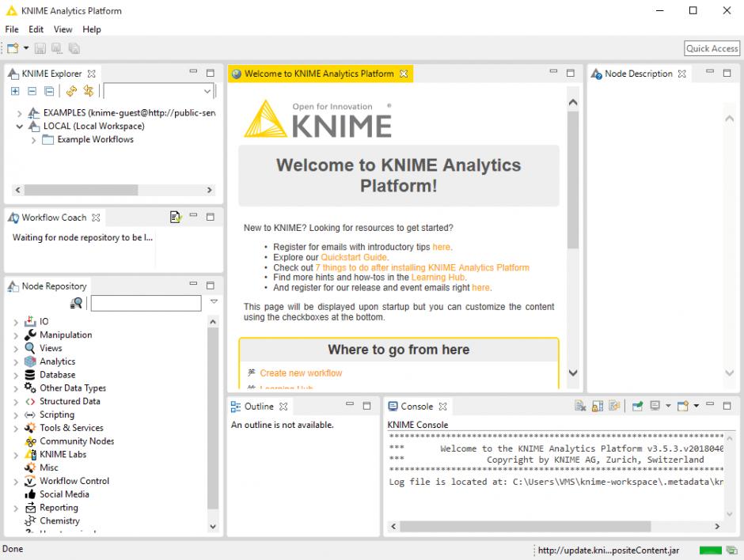Close the Workflow Coach tab
This screenshot has width=744, height=560.
[96, 218]
